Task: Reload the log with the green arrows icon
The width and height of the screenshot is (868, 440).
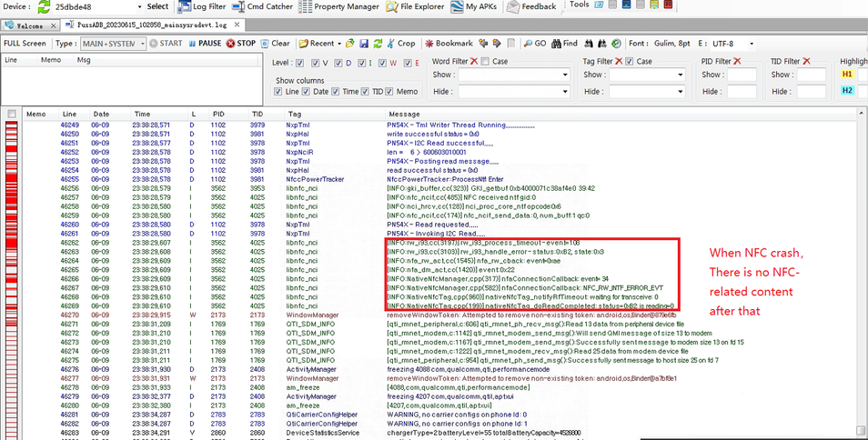Action: (x=378, y=43)
